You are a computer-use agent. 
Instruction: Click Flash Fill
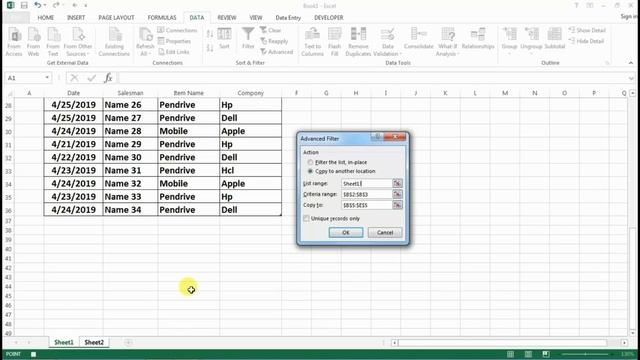coord(334,42)
